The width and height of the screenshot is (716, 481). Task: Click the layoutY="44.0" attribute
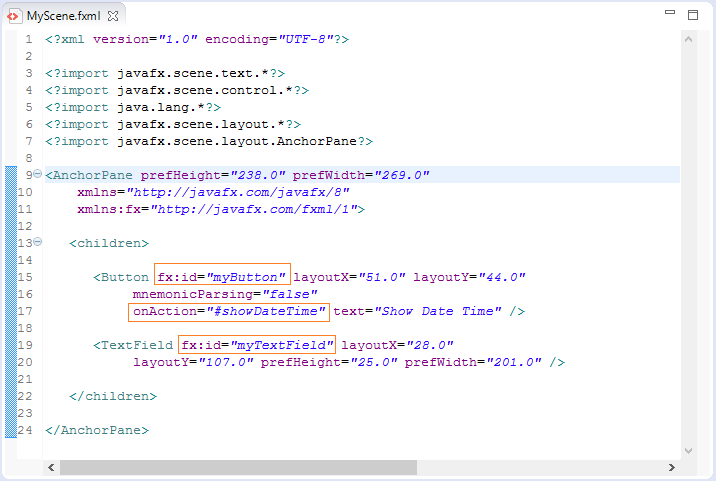click(469, 277)
